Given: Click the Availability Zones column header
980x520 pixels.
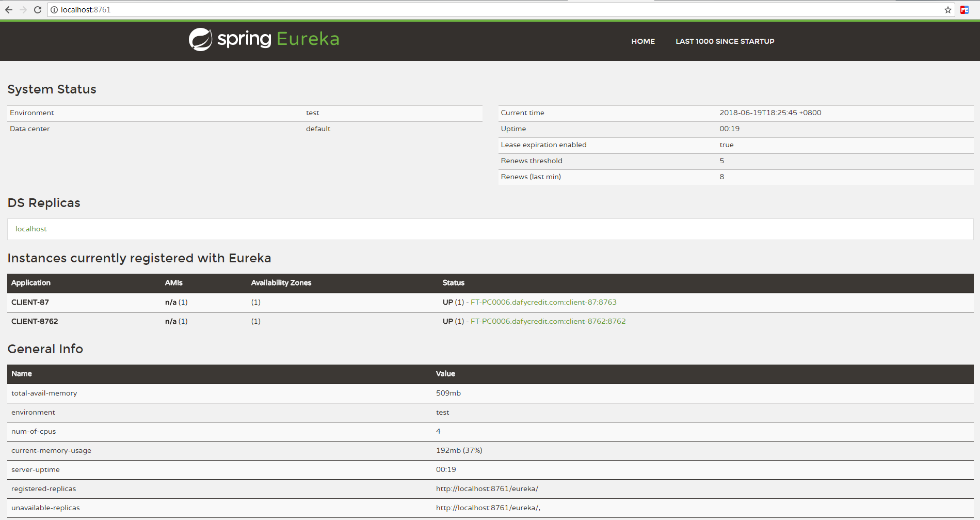Looking at the screenshot, I should tap(281, 283).
